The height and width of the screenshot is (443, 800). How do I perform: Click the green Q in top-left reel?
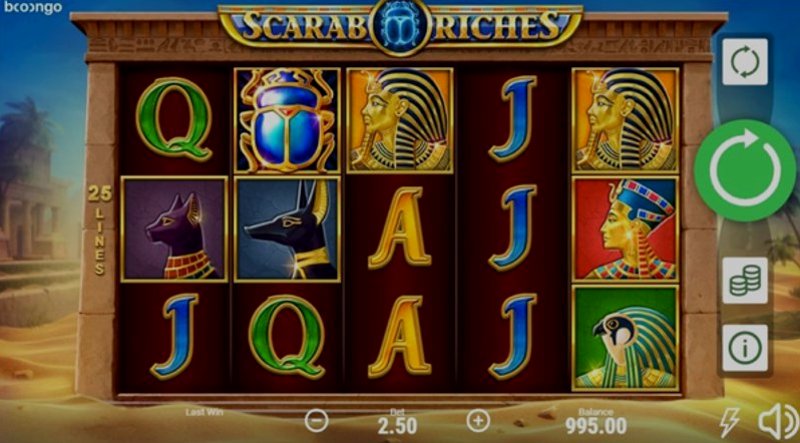point(174,119)
